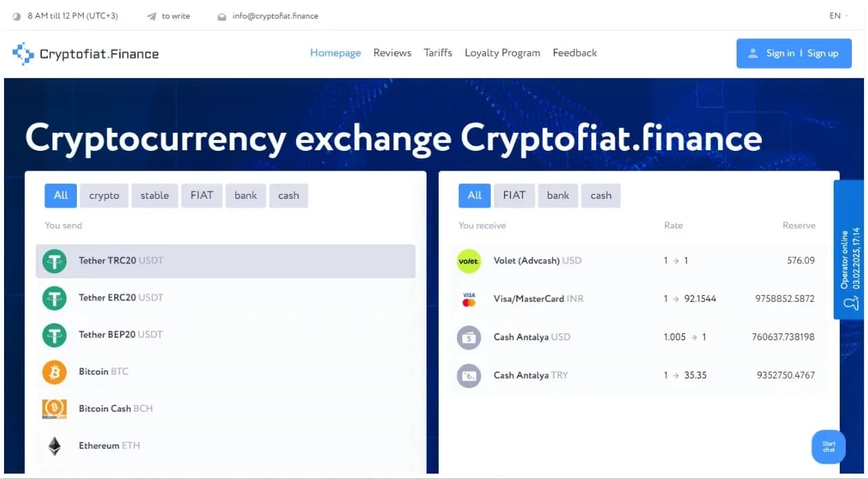Click the Sign up link
This screenshot has height=479, width=868.
(823, 53)
